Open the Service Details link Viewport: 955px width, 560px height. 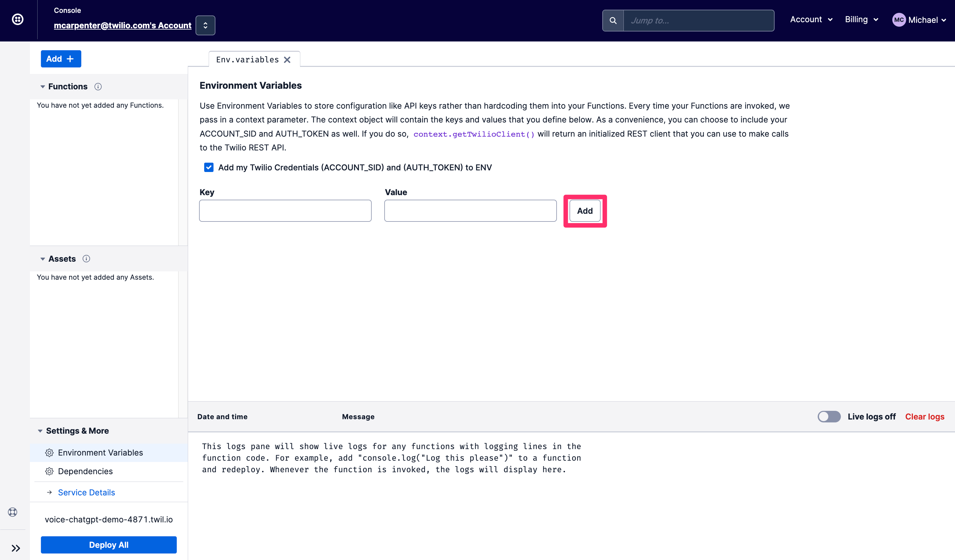pyautogui.click(x=87, y=492)
